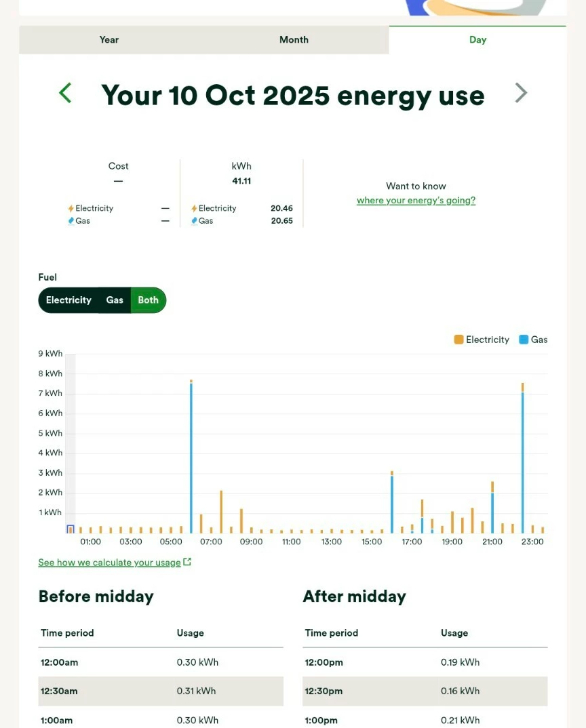
Task: Click the orange Electricity legend swatch
Action: pyautogui.click(x=459, y=340)
